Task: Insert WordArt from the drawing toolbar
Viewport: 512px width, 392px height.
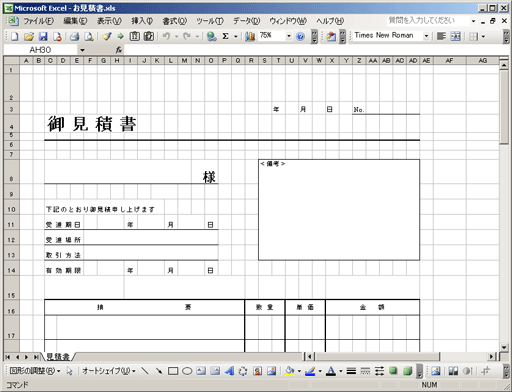Action: [x=229, y=371]
